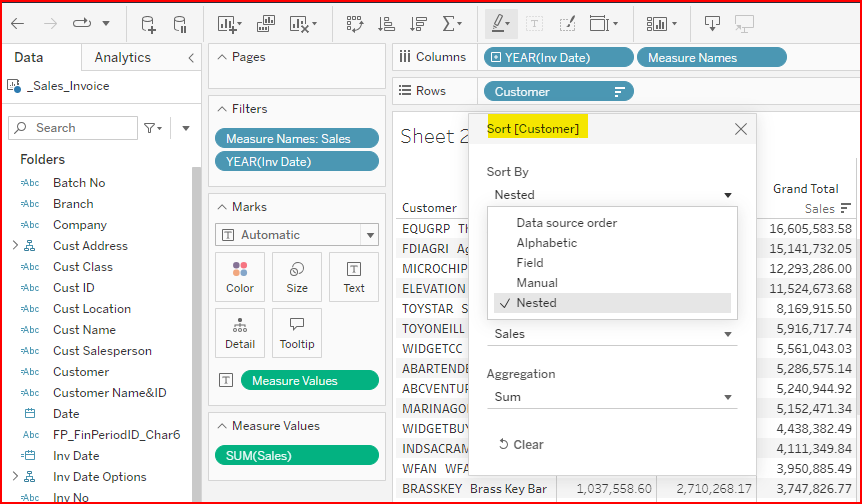Screen dimensions: 862x504
Task: Click the Sort Descending toolbar icon
Action: [x=419, y=23]
